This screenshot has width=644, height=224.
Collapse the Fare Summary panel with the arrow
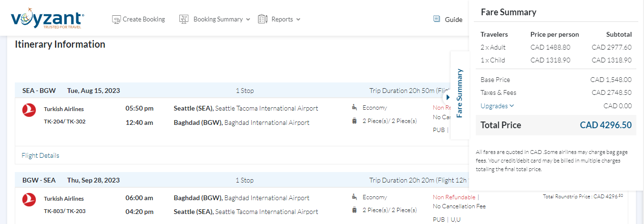click(448, 97)
